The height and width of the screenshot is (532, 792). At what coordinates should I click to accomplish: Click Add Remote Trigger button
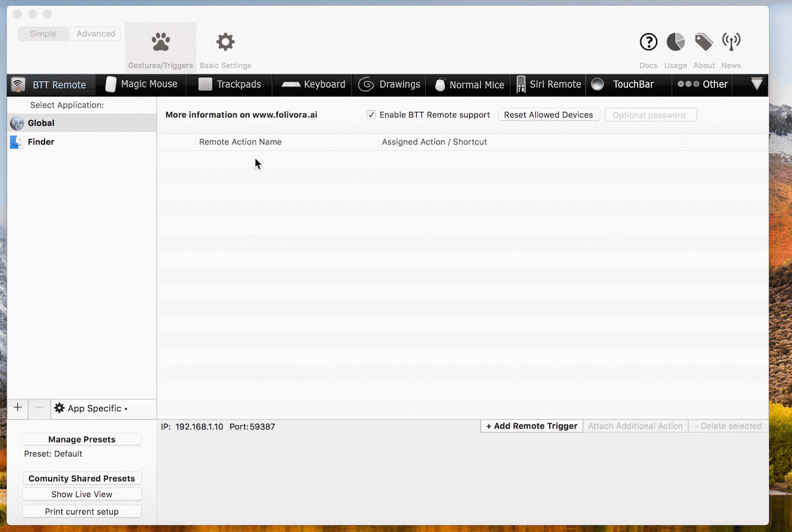(532, 426)
